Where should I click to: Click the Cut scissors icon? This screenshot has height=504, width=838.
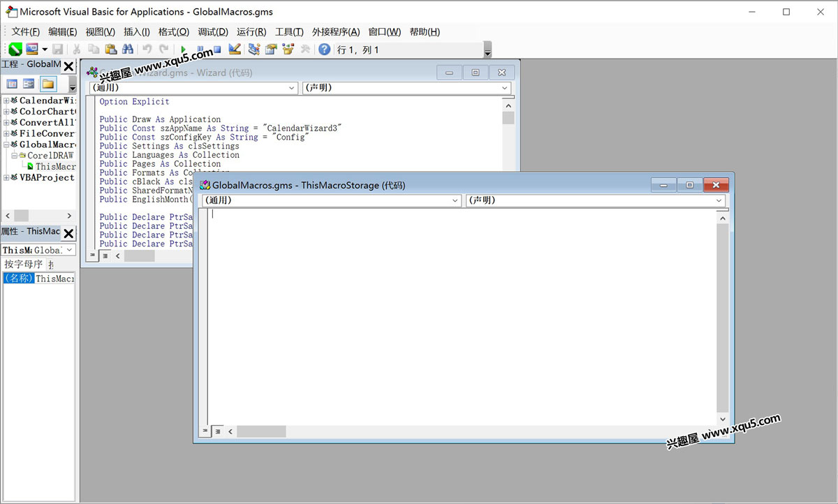click(77, 50)
